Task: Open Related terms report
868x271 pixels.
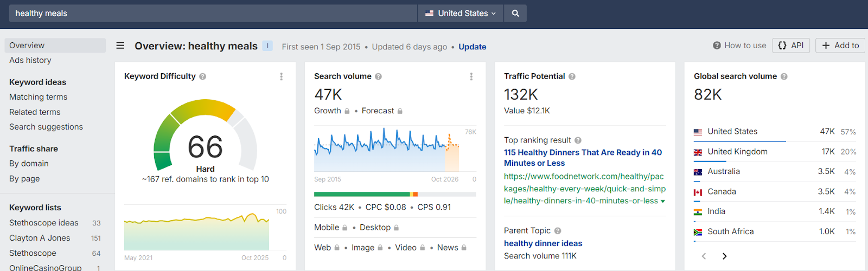Action: coord(35,112)
